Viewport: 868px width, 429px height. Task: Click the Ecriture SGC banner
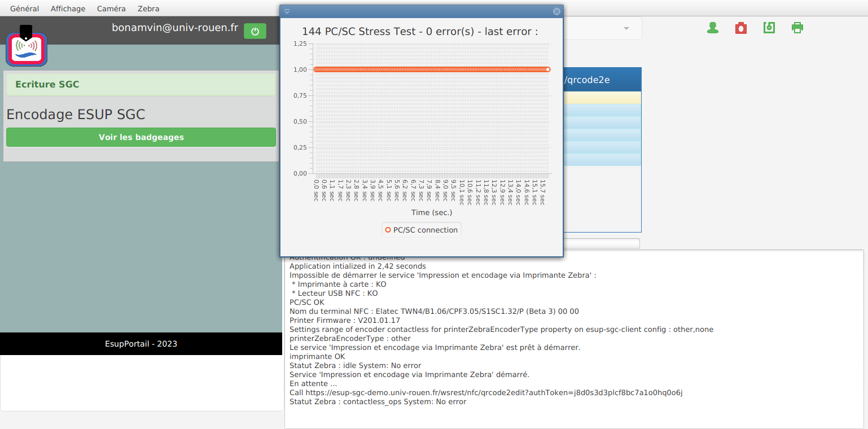point(141,85)
